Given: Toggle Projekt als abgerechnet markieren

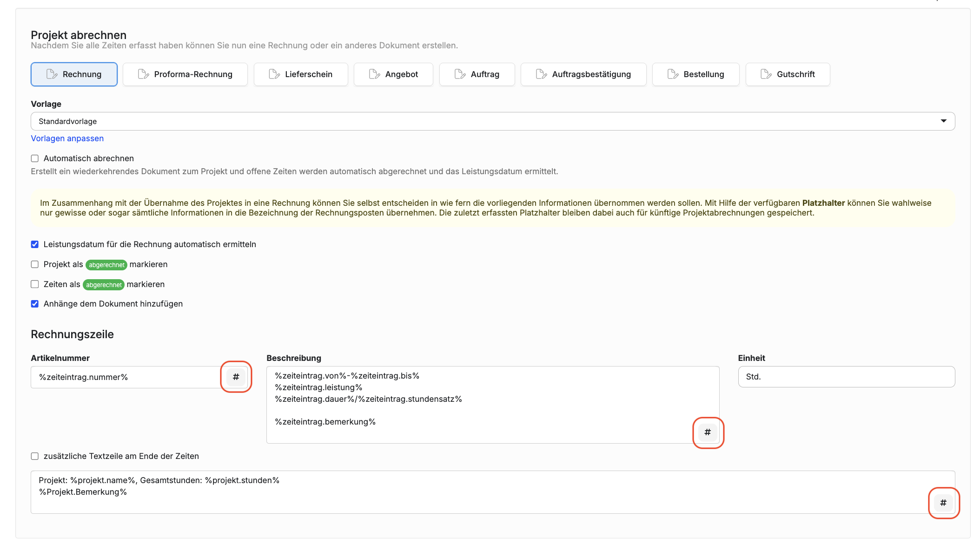Looking at the screenshot, I should point(35,264).
